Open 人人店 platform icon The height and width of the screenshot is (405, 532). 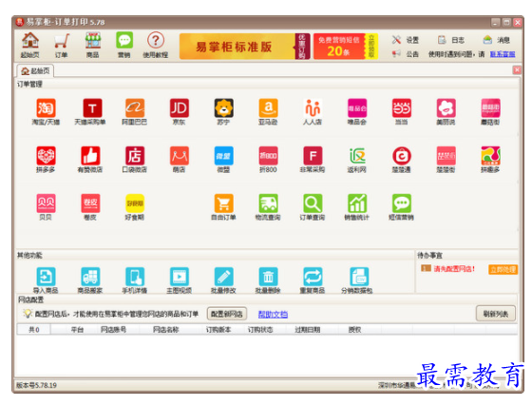click(x=313, y=111)
